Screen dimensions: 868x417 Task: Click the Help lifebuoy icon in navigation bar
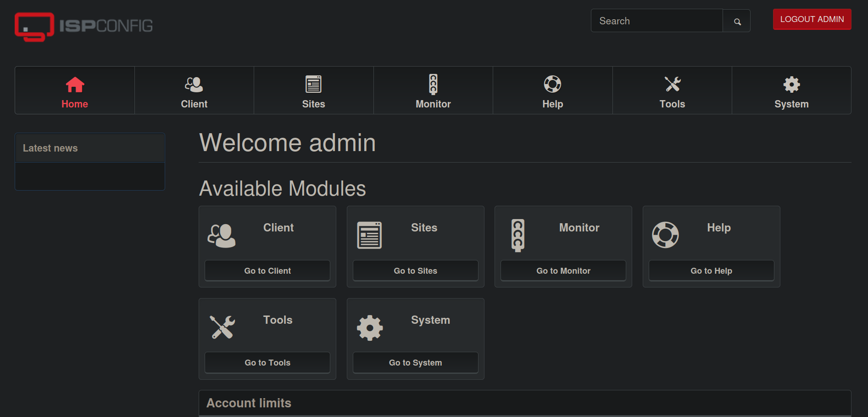pos(553,84)
